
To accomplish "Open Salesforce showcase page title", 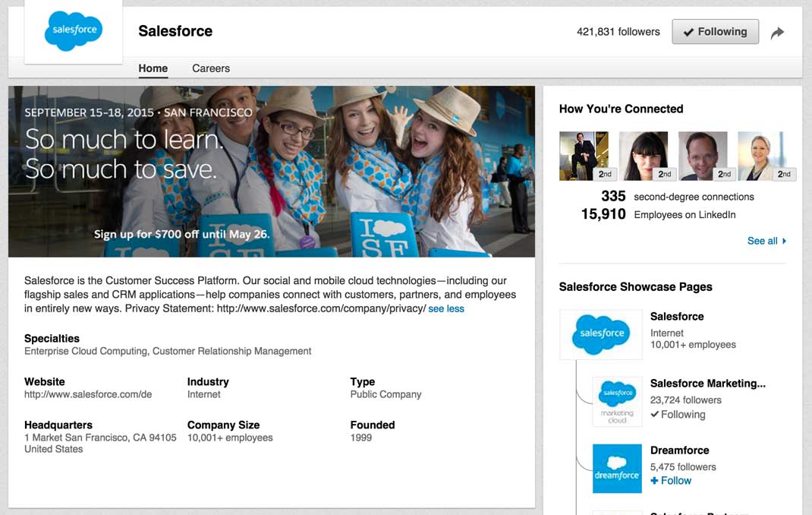I will click(677, 317).
